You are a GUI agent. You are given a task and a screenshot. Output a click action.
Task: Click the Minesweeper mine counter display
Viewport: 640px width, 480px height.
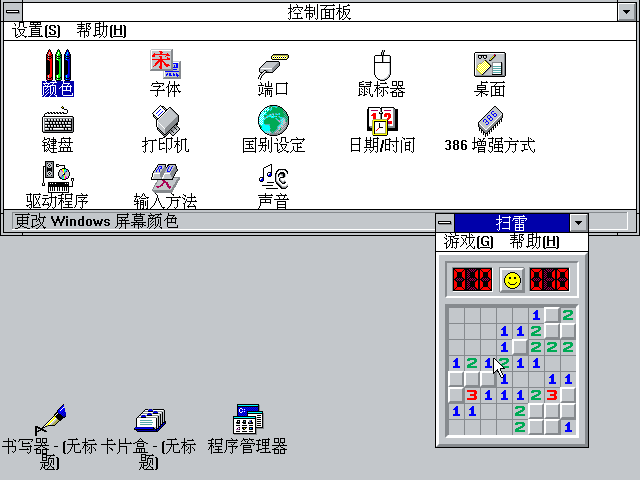point(472,280)
